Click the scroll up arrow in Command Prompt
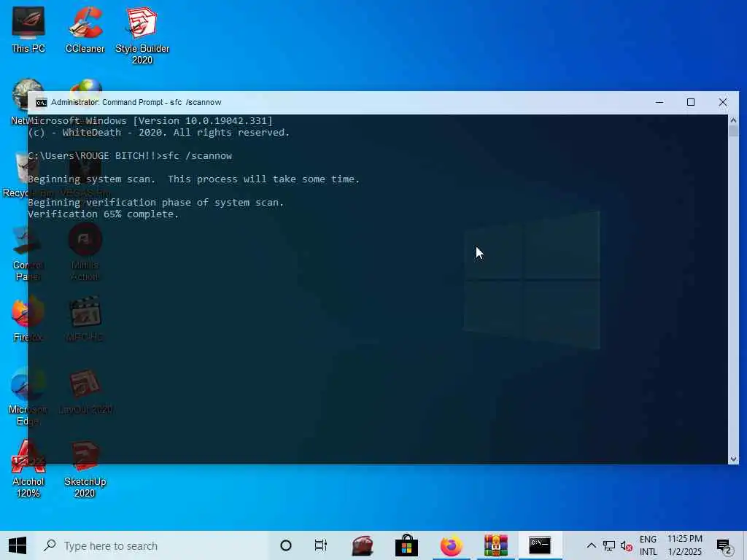Image resolution: width=747 pixels, height=560 pixels. click(x=733, y=120)
